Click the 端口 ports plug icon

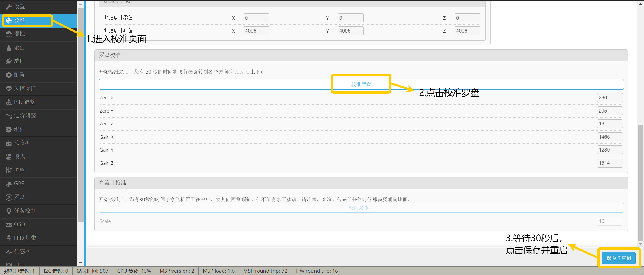pyautogui.click(x=9, y=61)
